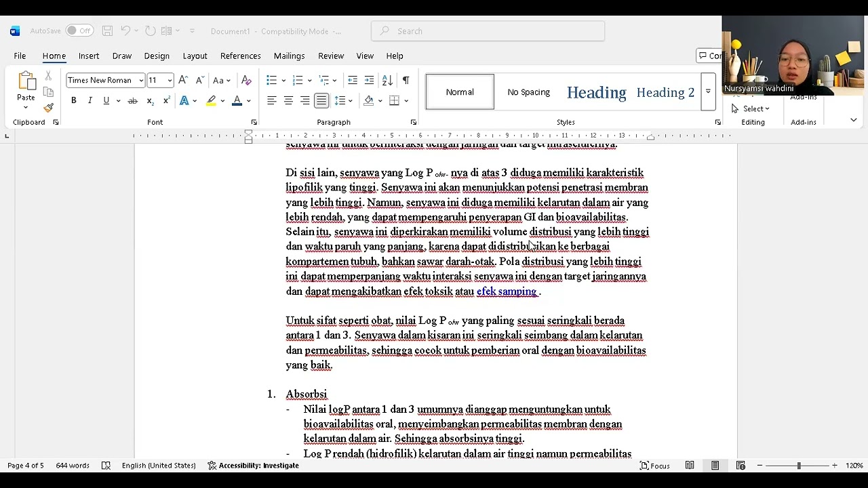Open the File menu
This screenshot has height=488, width=868.
(x=20, y=56)
